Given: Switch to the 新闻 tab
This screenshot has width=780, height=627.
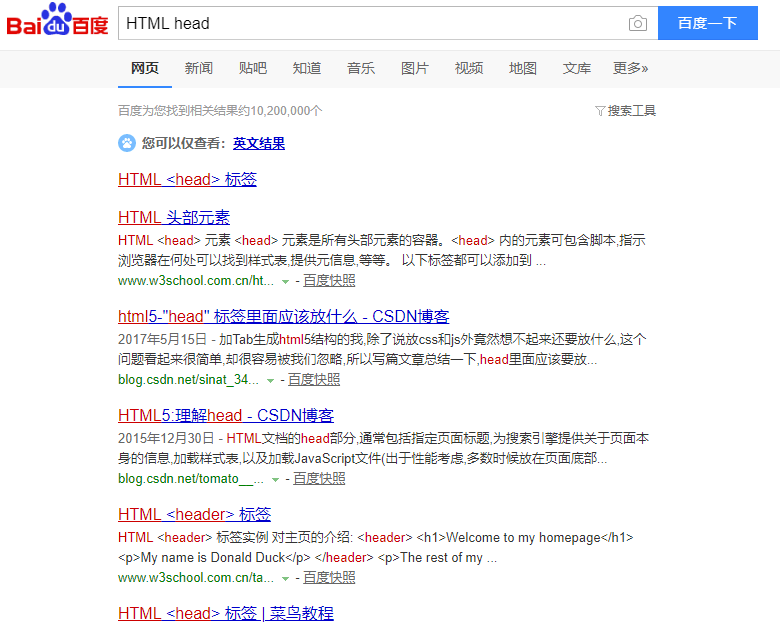Looking at the screenshot, I should click(x=198, y=68).
